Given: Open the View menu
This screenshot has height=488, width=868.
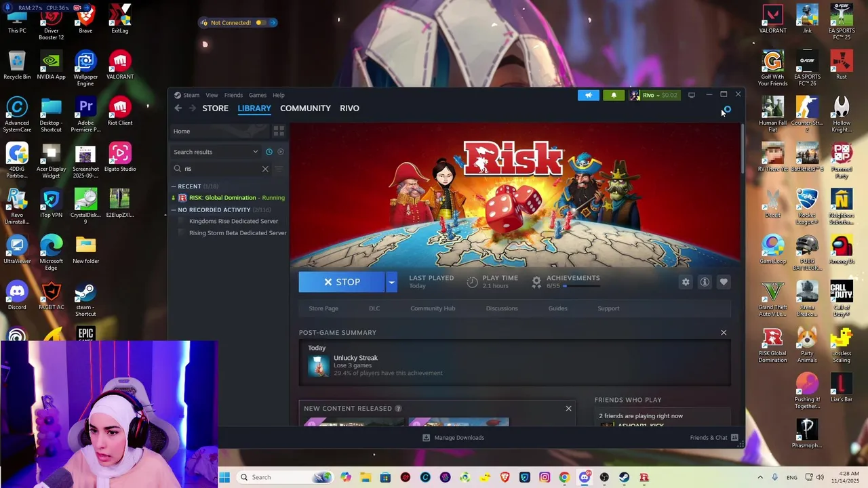Looking at the screenshot, I should [x=212, y=95].
